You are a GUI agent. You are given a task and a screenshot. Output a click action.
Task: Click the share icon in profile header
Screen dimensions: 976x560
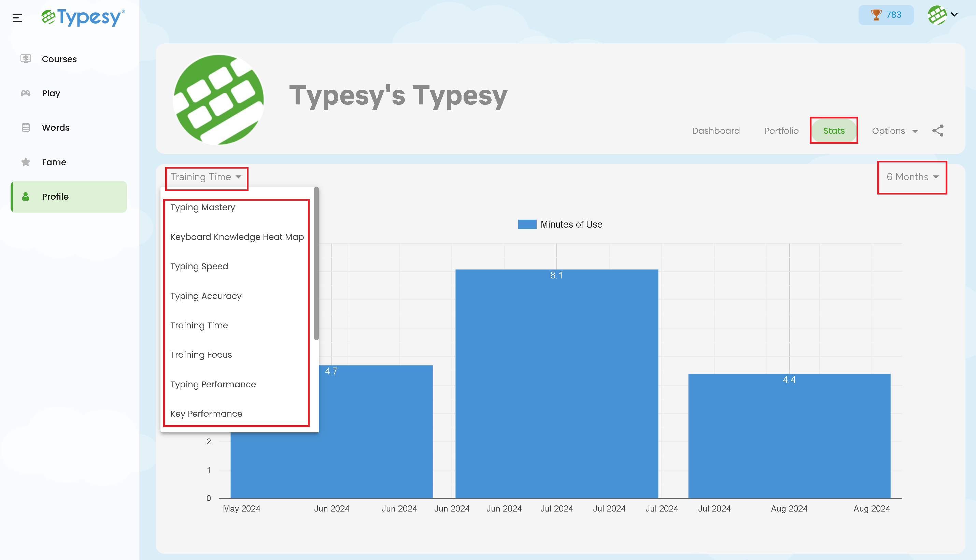[938, 131]
